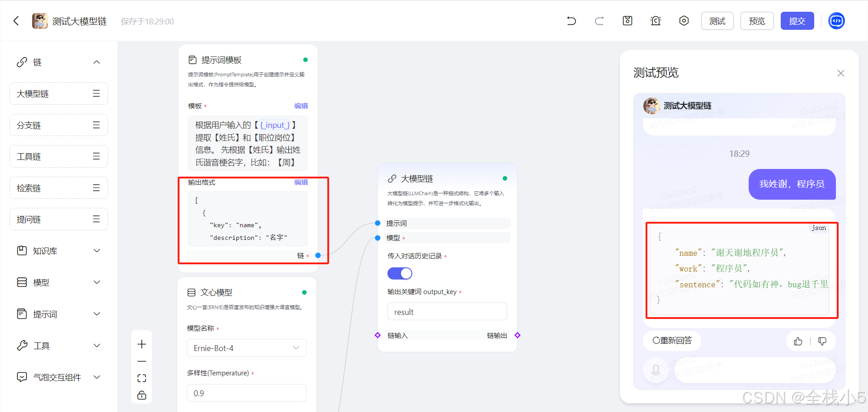Zoom out the canvas with minus icon
This screenshot has width=868, height=412.
tap(142, 361)
